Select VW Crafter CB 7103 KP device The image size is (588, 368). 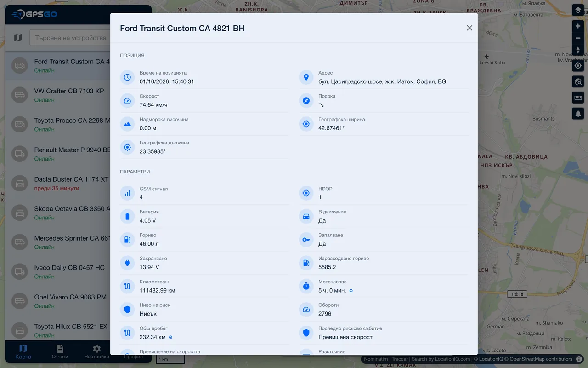[x=57, y=95]
